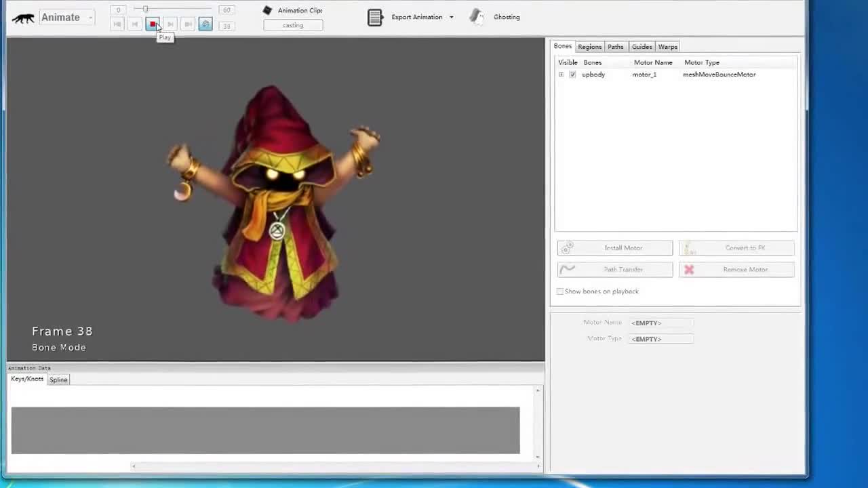This screenshot has height=488, width=868.
Task: Select the upbody bone row
Action: coord(675,75)
